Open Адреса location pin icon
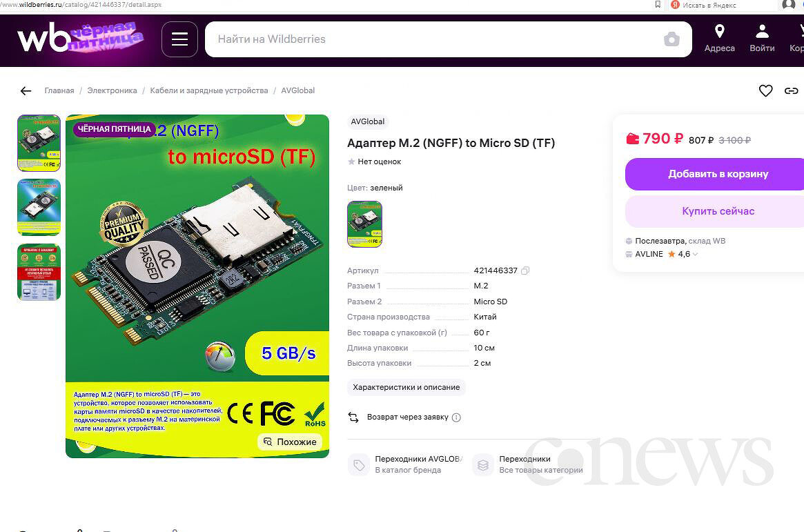Image resolution: width=804 pixels, height=532 pixels. coord(719,32)
